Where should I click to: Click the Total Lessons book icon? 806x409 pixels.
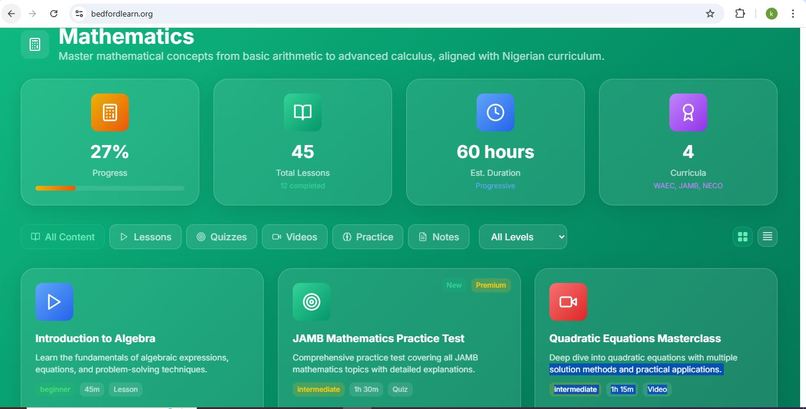click(302, 113)
